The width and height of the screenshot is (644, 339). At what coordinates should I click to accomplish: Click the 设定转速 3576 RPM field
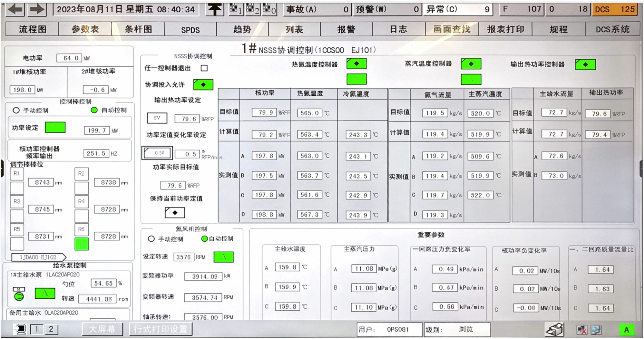point(183,257)
